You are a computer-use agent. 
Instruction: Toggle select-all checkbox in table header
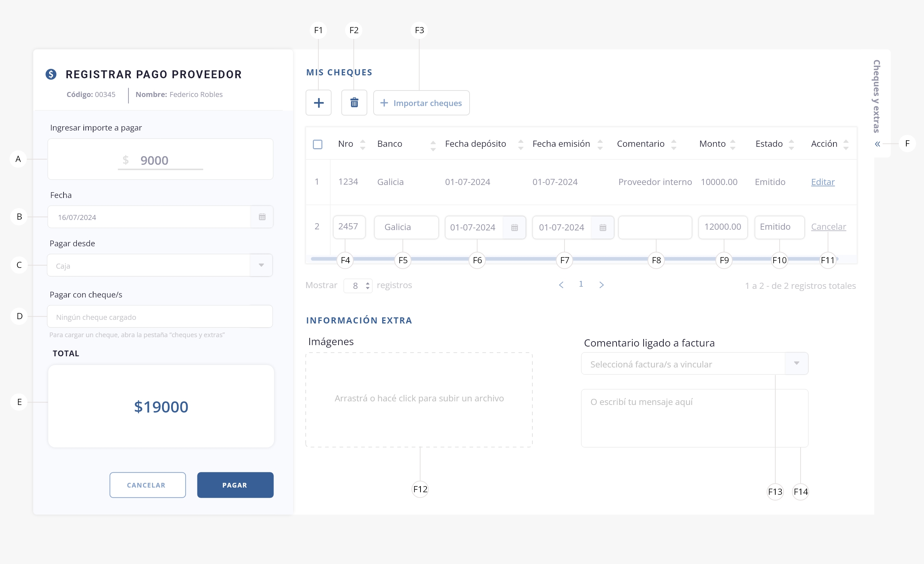click(x=318, y=144)
